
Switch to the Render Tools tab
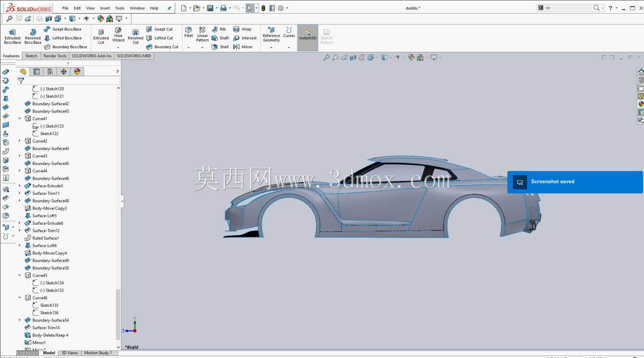click(55, 56)
